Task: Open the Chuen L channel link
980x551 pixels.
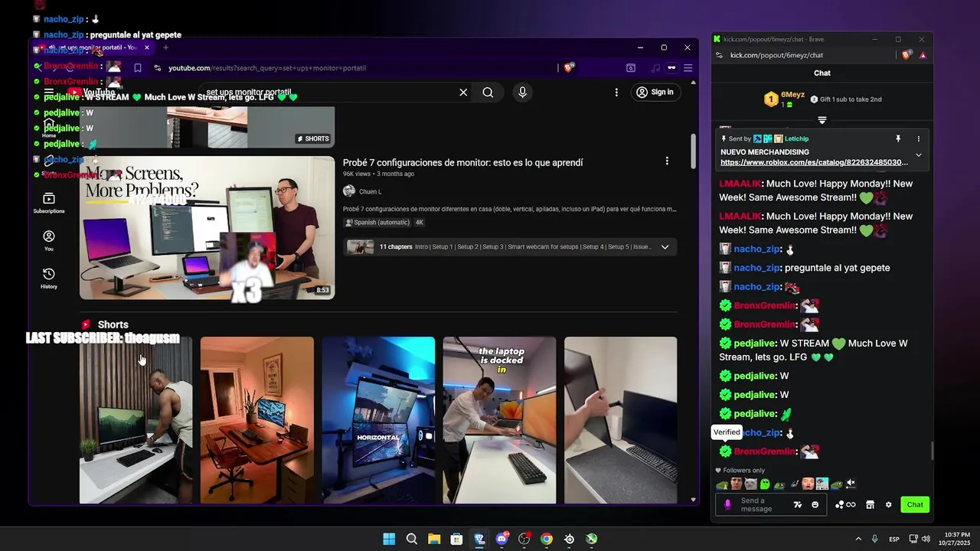Action: click(x=370, y=191)
